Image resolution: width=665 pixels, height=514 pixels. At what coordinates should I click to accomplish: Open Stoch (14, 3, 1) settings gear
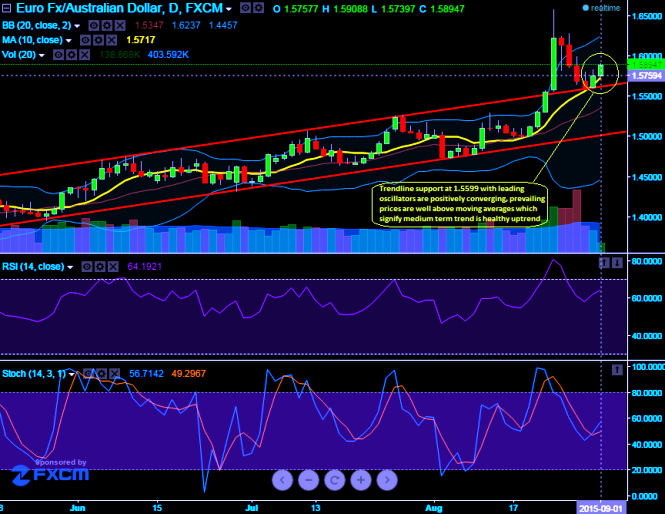click(102, 373)
